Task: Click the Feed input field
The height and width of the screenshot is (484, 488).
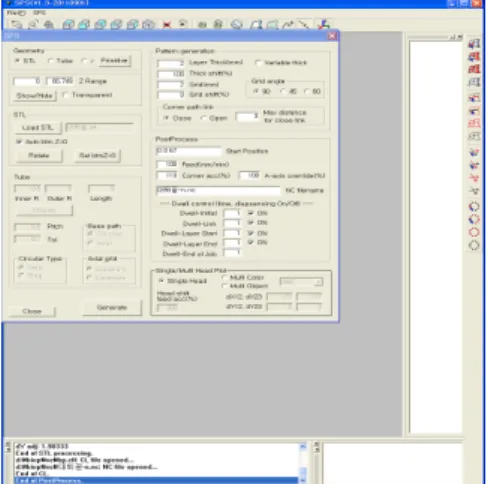Action: [167, 164]
